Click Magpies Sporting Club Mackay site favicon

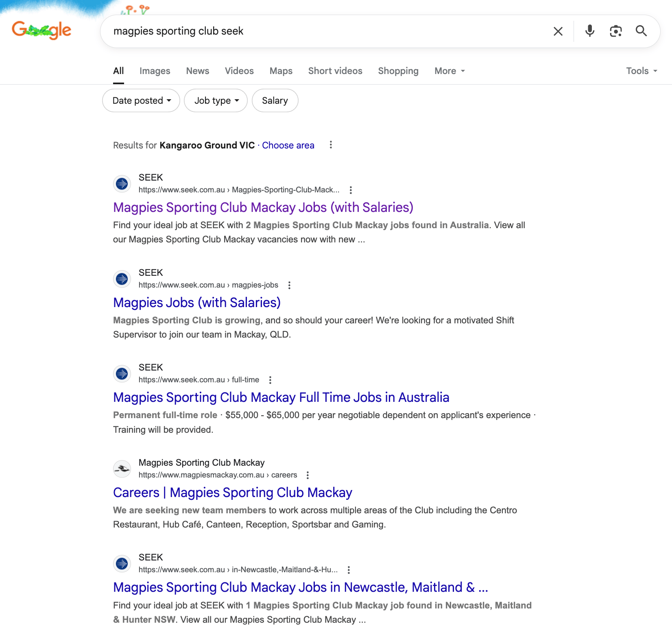(x=122, y=469)
